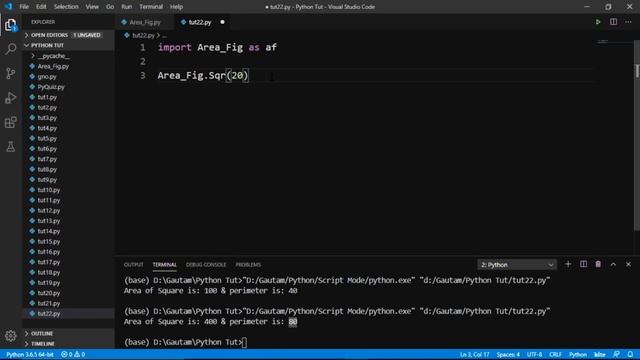
Task: Split the terminal panel
Action: [583, 264]
